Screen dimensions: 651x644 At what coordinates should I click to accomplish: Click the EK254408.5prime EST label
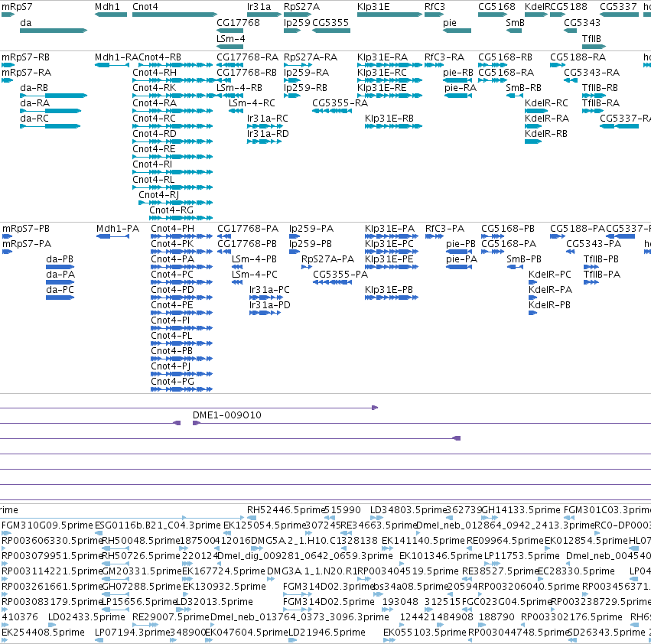coord(43,633)
